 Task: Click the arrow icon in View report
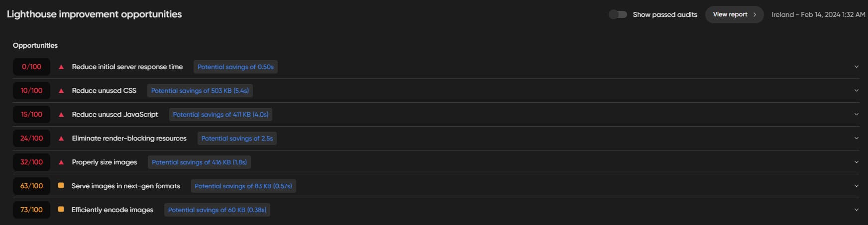[x=755, y=14]
